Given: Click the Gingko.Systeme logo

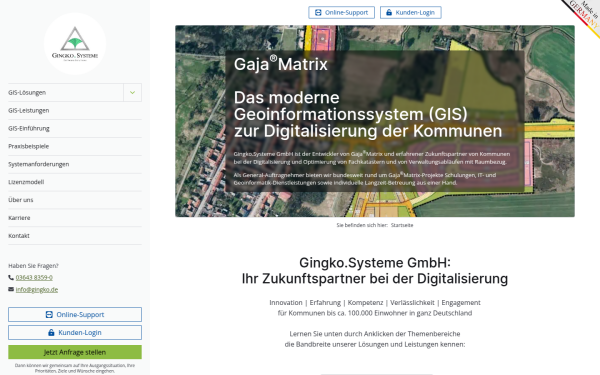Looking at the screenshot, I should point(75,44).
